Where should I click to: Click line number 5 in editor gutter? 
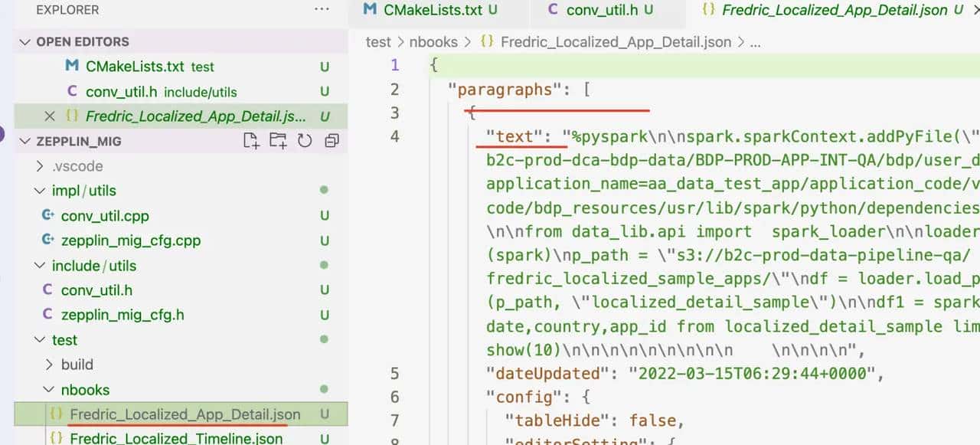coord(395,373)
